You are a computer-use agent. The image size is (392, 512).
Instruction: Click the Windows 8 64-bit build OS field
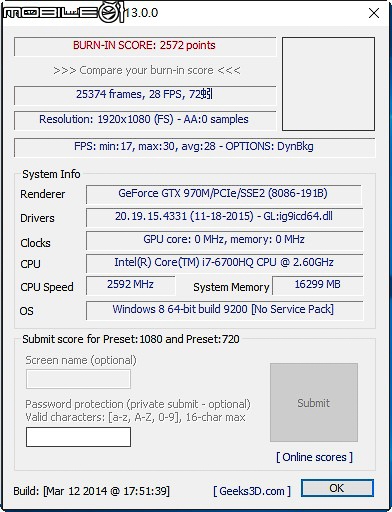[x=224, y=310]
